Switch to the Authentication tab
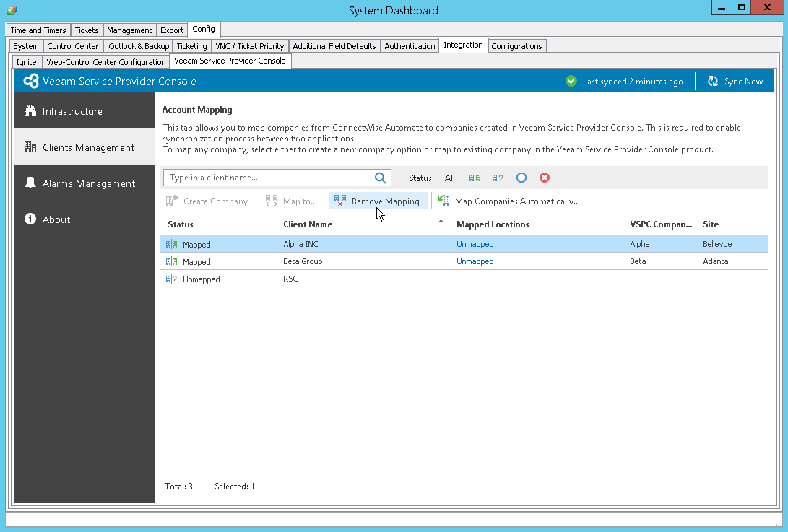The image size is (788, 532). (x=410, y=45)
